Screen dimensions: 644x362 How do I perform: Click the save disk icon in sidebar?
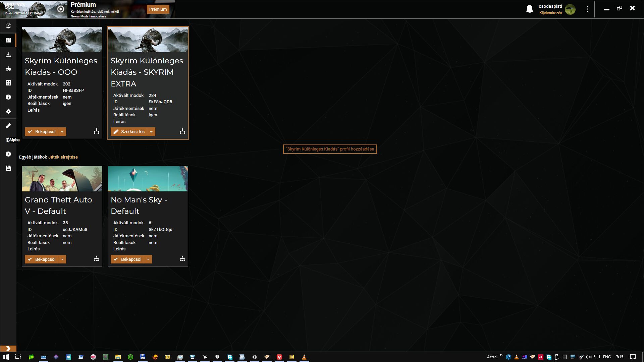click(x=8, y=168)
